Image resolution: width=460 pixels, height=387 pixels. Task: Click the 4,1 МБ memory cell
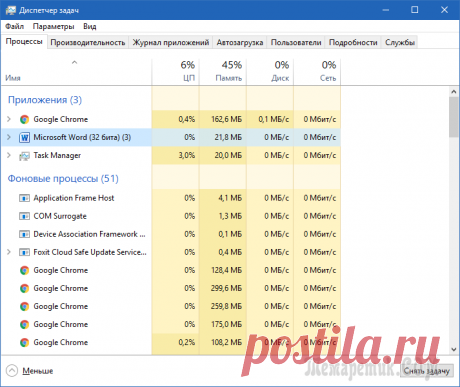pos(223,198)
